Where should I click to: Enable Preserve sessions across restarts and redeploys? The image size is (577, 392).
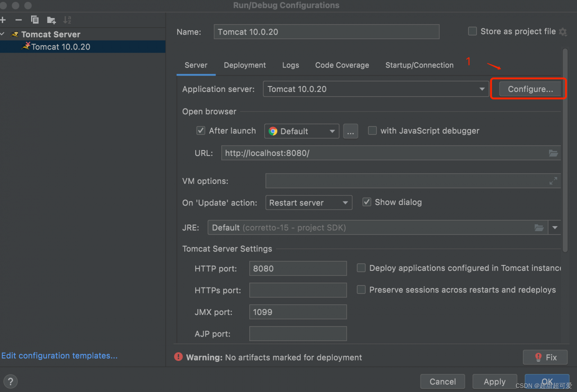coord(361,290)
